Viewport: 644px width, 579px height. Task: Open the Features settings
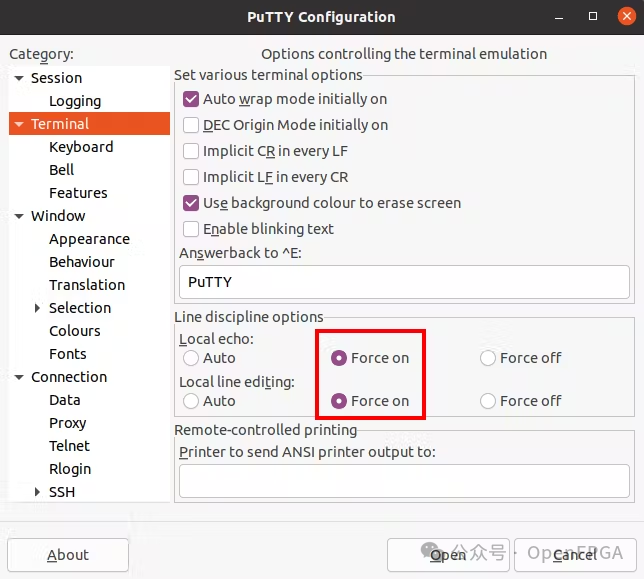tap(78, 193)
